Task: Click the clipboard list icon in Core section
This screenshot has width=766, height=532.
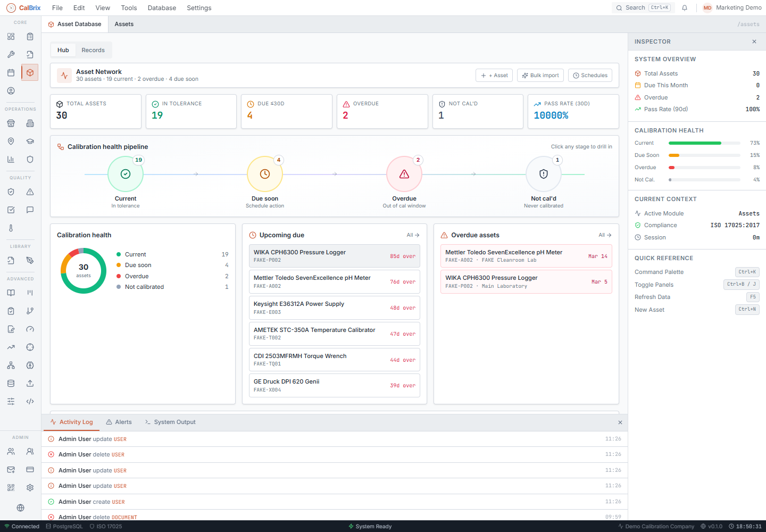Action: coord(30,37)
